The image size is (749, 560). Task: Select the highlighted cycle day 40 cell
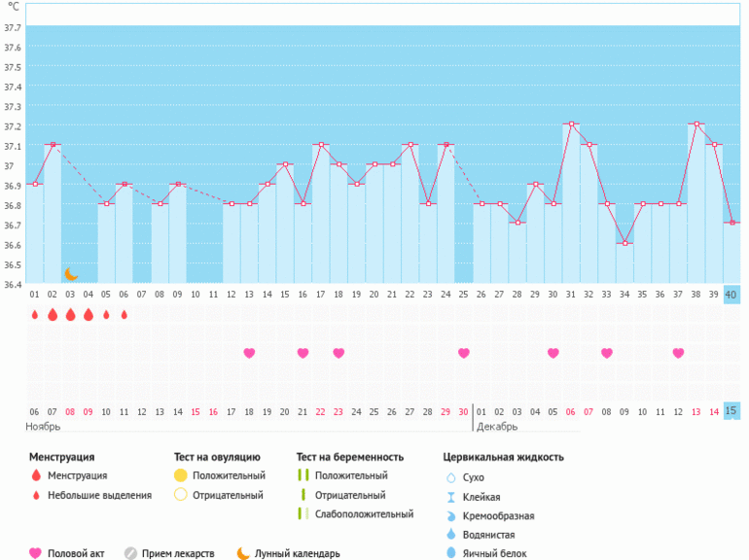[x=731, y=295]
